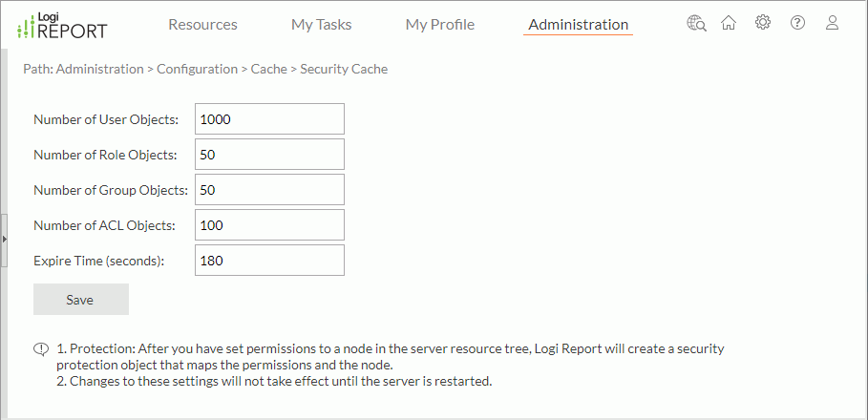Click Cache in the breadcrumb path

268,69
